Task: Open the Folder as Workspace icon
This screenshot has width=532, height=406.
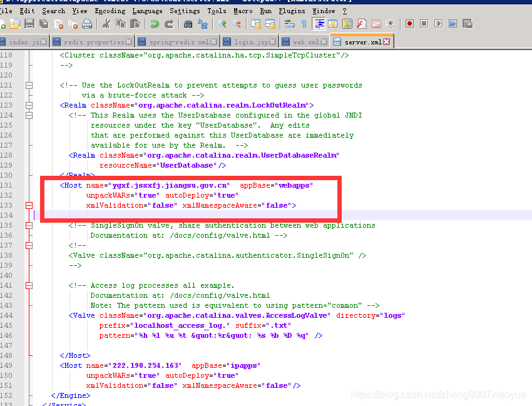Action: click(376, 24)
